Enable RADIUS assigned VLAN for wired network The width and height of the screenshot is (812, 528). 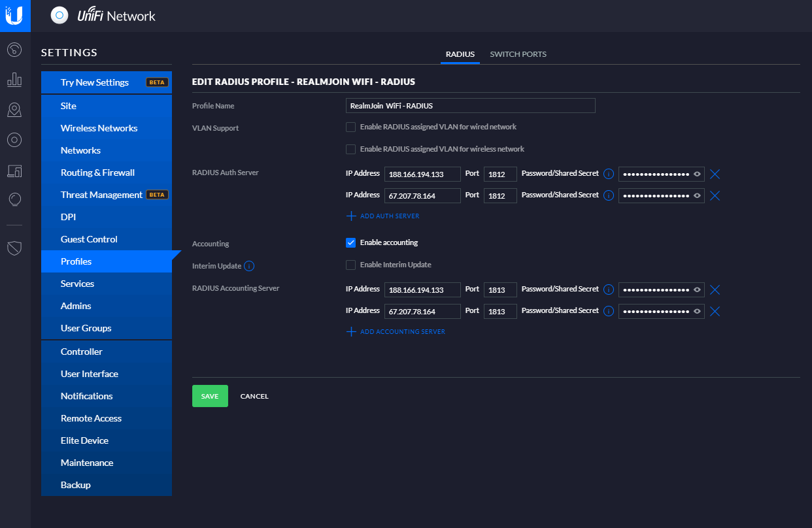pos(351,127)
